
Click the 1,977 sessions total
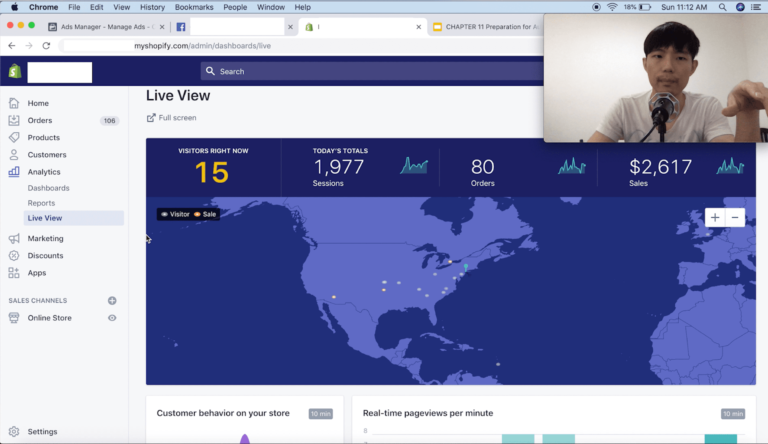point(338,167)
